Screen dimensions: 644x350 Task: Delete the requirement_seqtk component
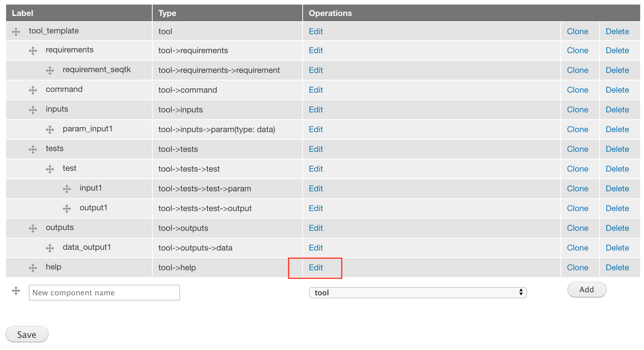617,70
